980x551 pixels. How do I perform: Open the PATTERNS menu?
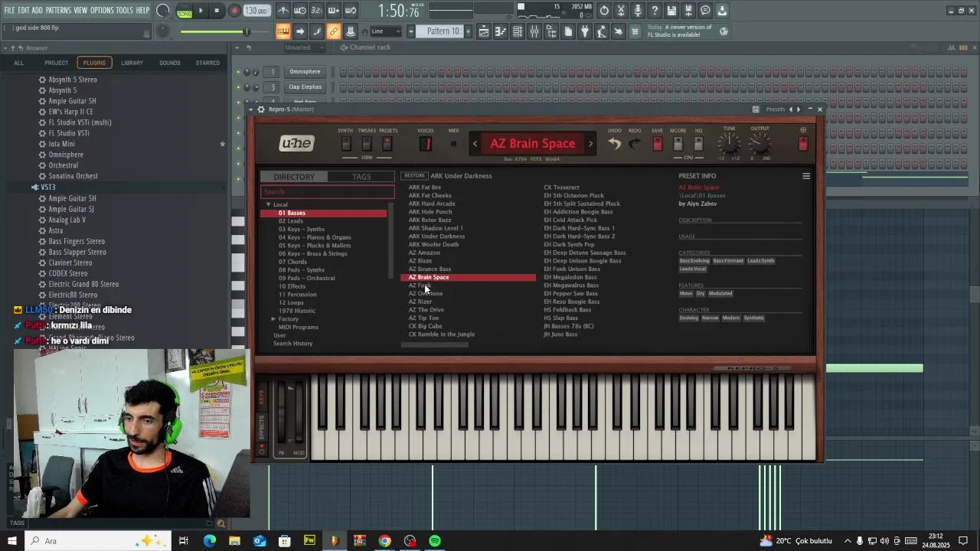coord(58,10)
